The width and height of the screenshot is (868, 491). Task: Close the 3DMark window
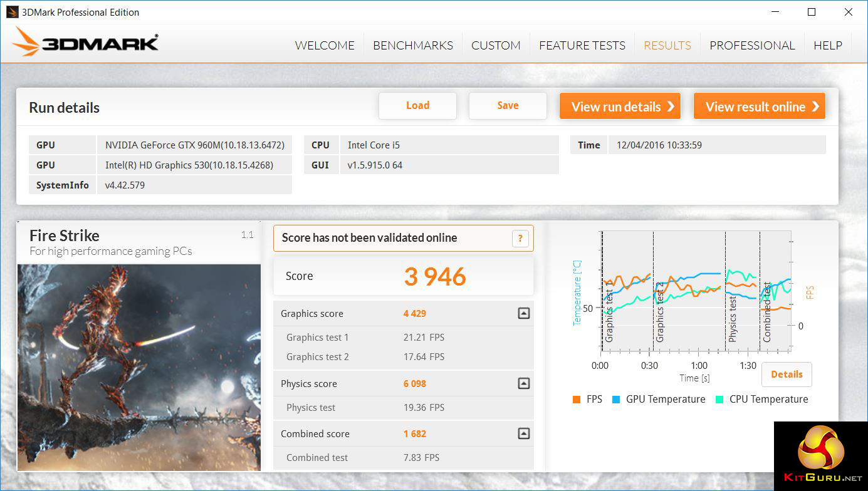click(x=848, y=12)
